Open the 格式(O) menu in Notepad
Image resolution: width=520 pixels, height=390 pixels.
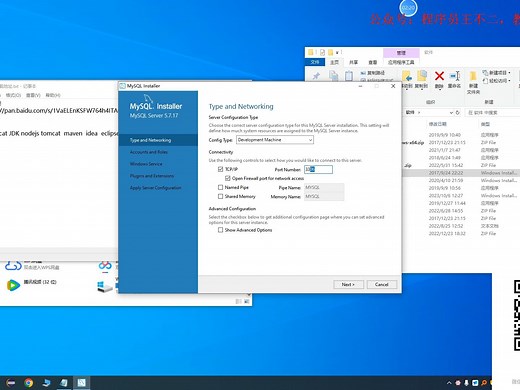[13, 95]
